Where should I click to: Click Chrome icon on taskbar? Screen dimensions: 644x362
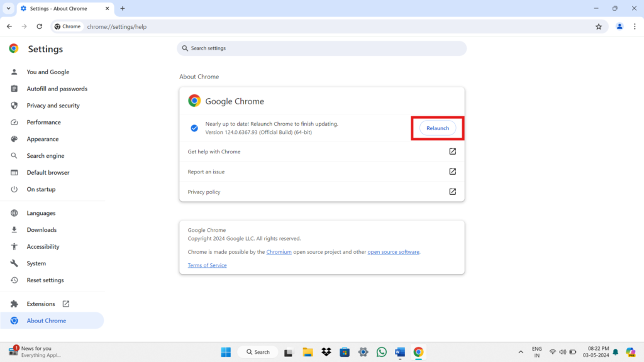(x=418, y=352)
